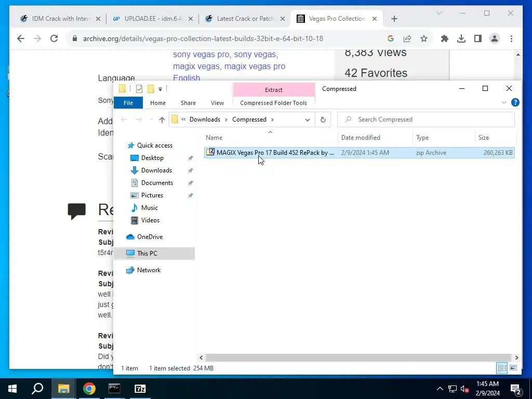Click the horizontal scrollbar in file list
Screen dimensions: 532x399
pyautogui.click(x=358, y=357)
